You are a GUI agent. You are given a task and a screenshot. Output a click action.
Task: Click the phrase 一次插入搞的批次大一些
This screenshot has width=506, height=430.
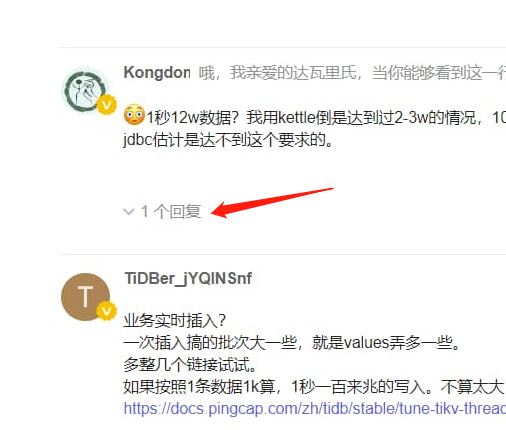click(x=210, y=343)
